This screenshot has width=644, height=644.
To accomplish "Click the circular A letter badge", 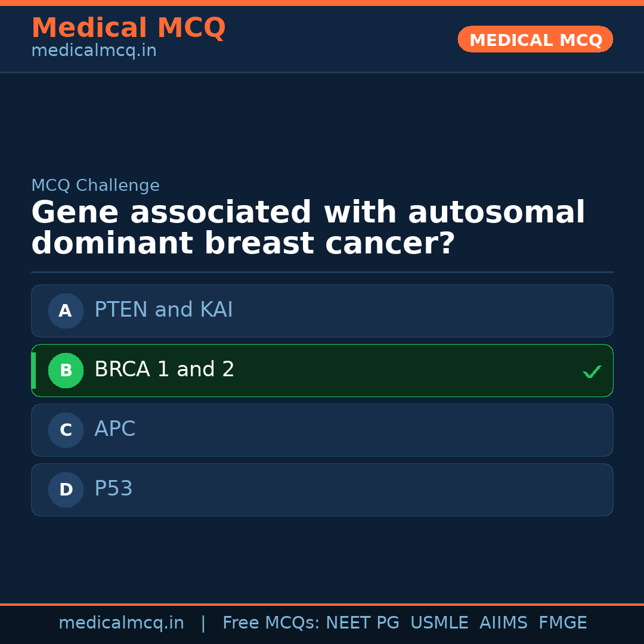I will point(66,311).
